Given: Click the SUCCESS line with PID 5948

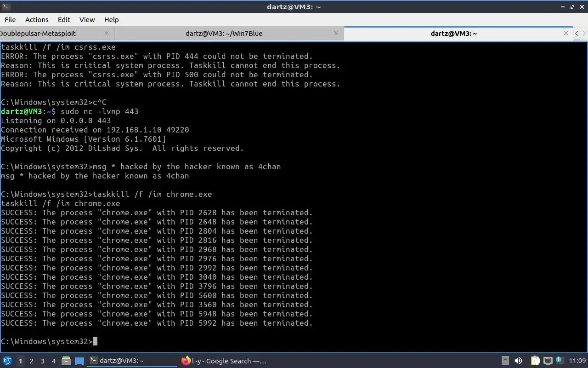Looking at the screenshot, I should (x=157, y=314).
